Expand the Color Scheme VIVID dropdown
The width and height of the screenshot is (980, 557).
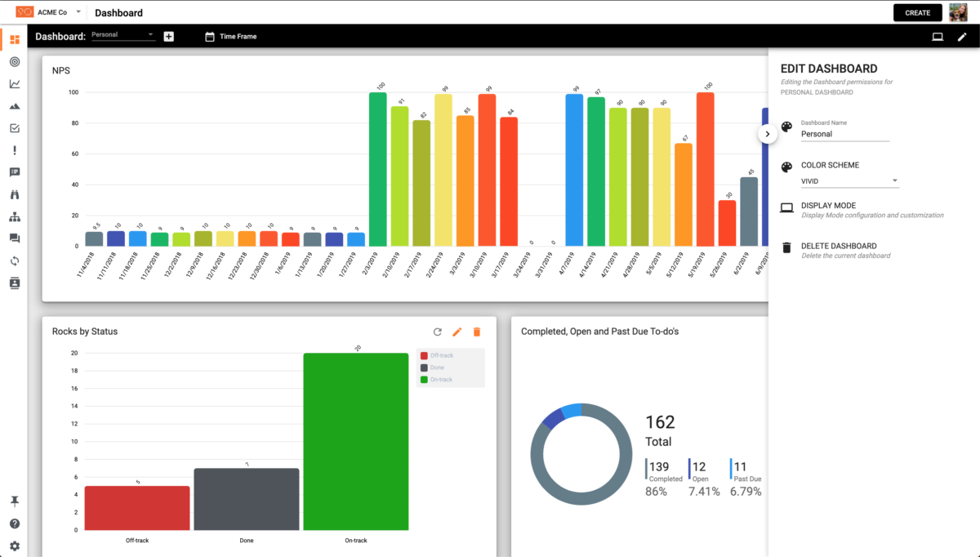click(x=849, y=180)
